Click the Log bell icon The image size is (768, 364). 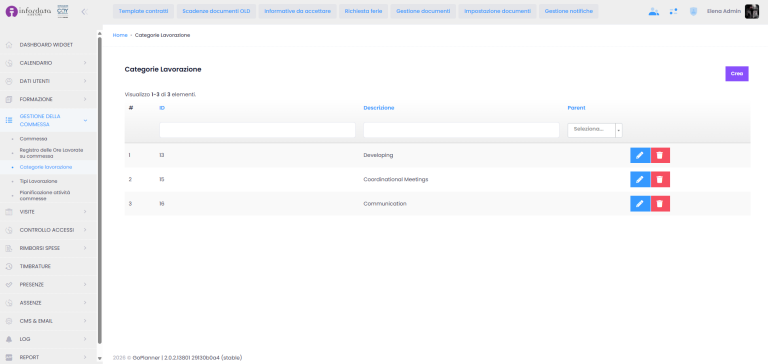tap(9, 339)
